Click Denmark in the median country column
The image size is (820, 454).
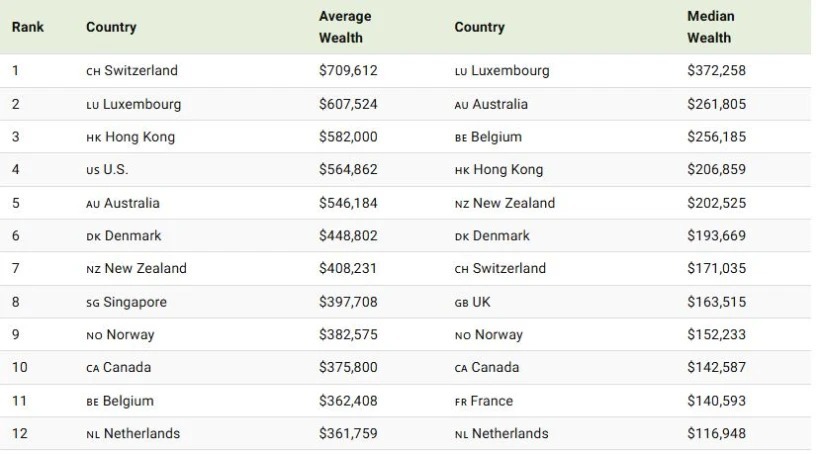pyautogui.click(x=501, y=236)
